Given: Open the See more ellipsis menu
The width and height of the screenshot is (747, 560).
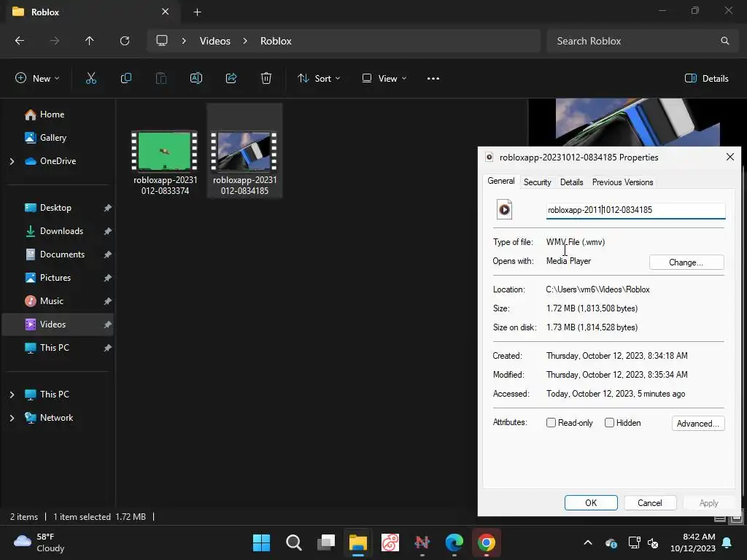Looking at the screenshot, I should point(433,79).
